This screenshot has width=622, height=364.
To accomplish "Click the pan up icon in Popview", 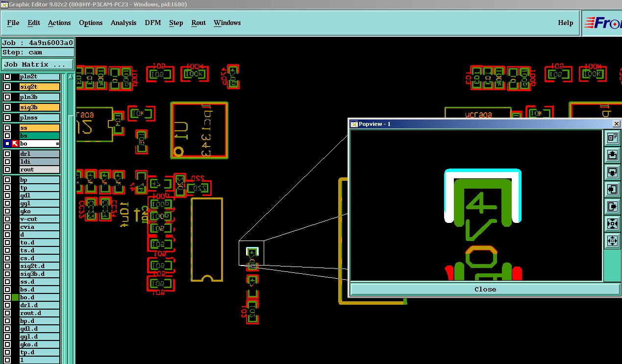I will 612,155.
